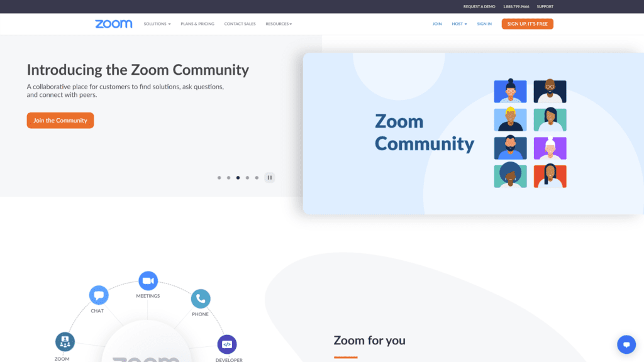Expand the Host dropdown menu

[459, 24]
